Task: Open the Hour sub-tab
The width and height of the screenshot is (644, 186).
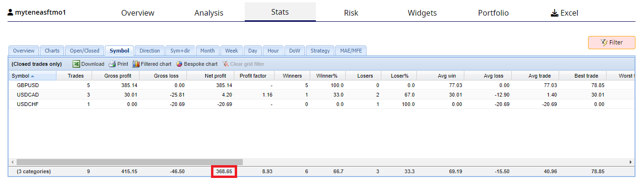Action: coord(273,51)
